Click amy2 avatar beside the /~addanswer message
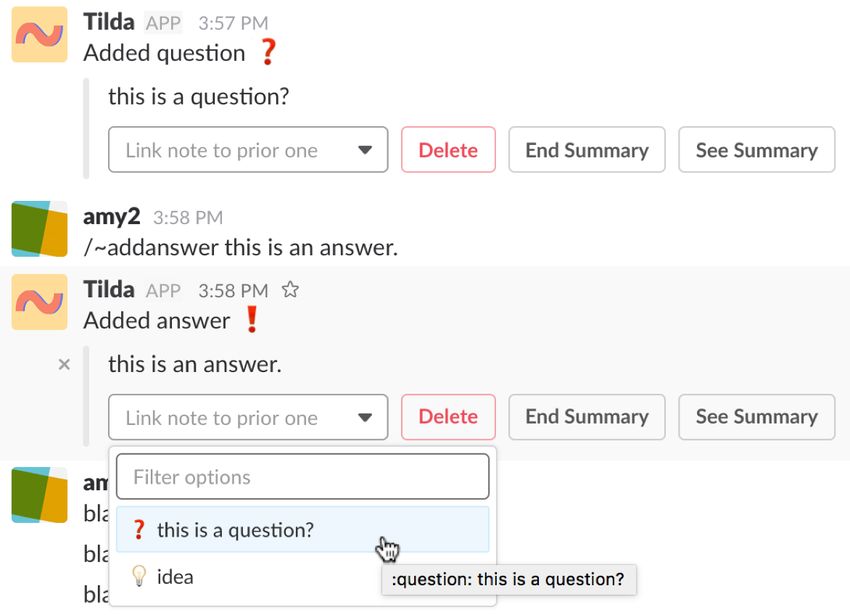The image size is (850, 615). coord(40,229)
